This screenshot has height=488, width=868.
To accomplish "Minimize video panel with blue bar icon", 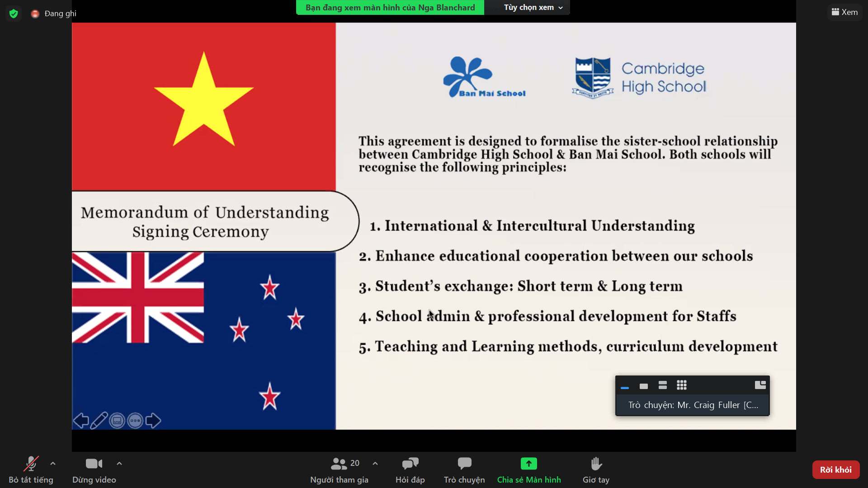I will (625, 387).
